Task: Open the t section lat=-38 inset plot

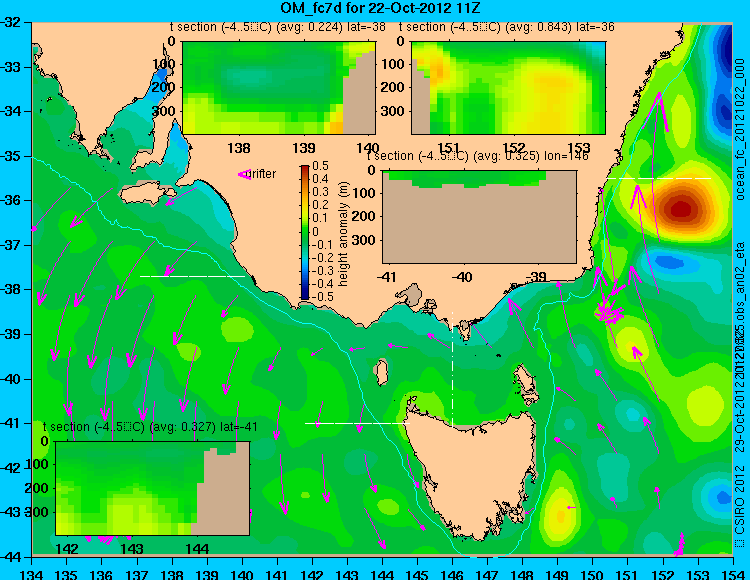Action: tap(279, 88)
